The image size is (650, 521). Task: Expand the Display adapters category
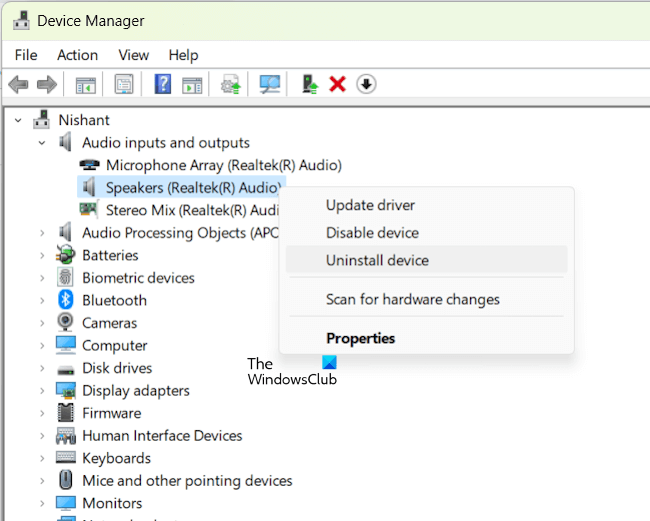click(x=42, y=391)
